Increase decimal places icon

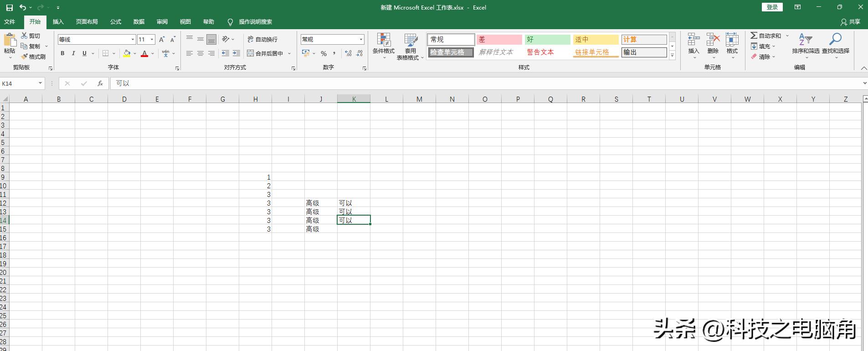point(349,53)
